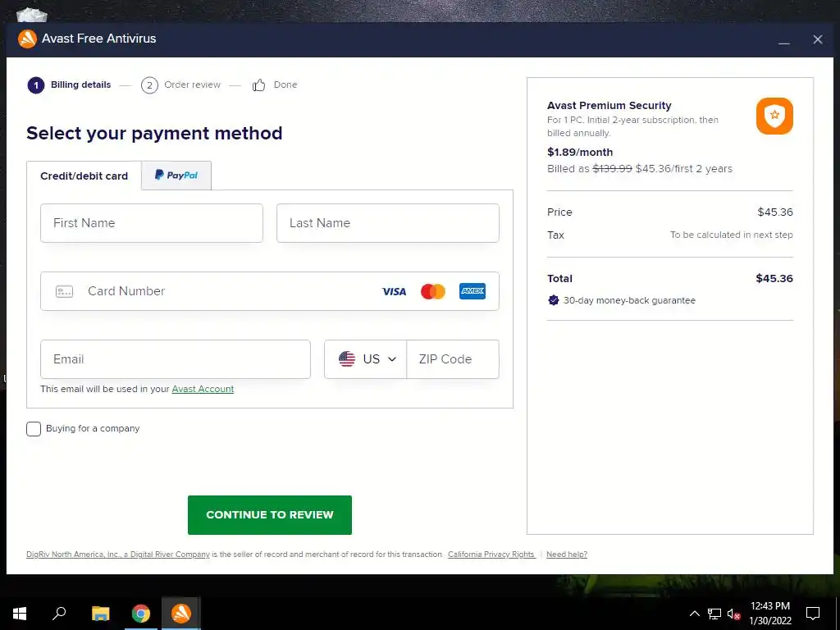
Task: Tick the Buying for a company checkbox
Action: (33, 428)
